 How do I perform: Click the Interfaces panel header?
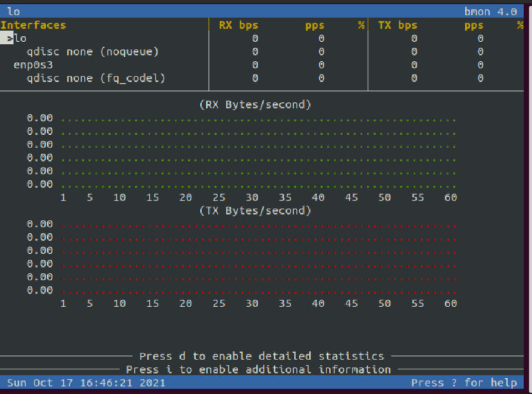(34, 25)
